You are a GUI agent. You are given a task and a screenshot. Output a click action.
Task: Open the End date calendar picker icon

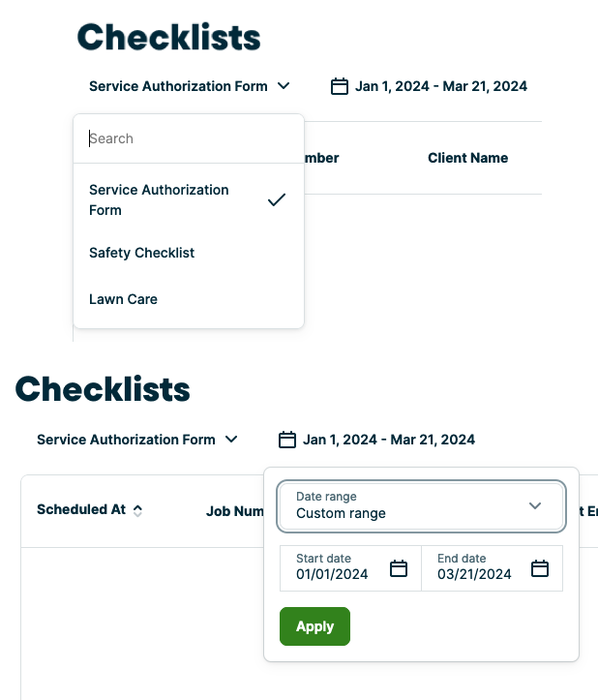click(540, 568)
